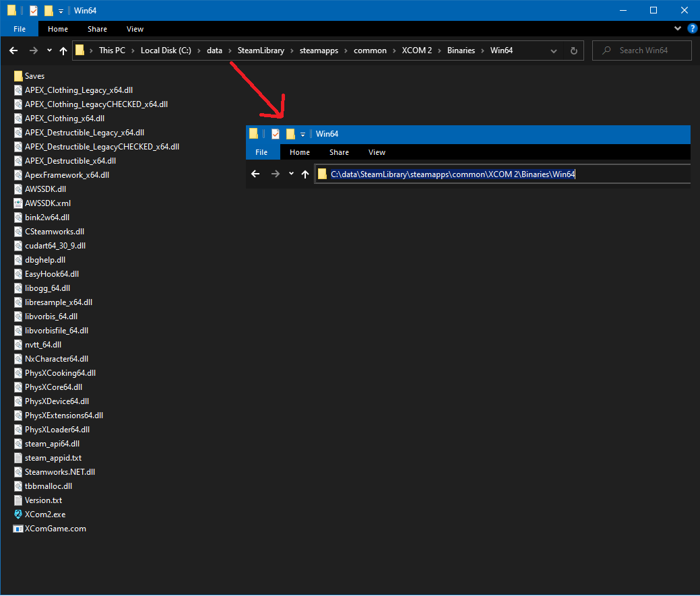Viewport: 700px width, 596px height.
Task: Select PhysXDevice64.dll file
Action: [52, 401]
